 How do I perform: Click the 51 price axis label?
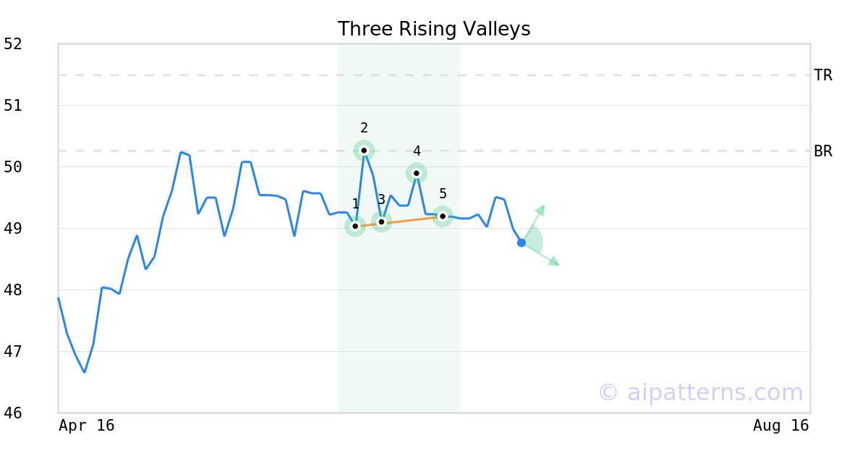click(x=13, y=106)
